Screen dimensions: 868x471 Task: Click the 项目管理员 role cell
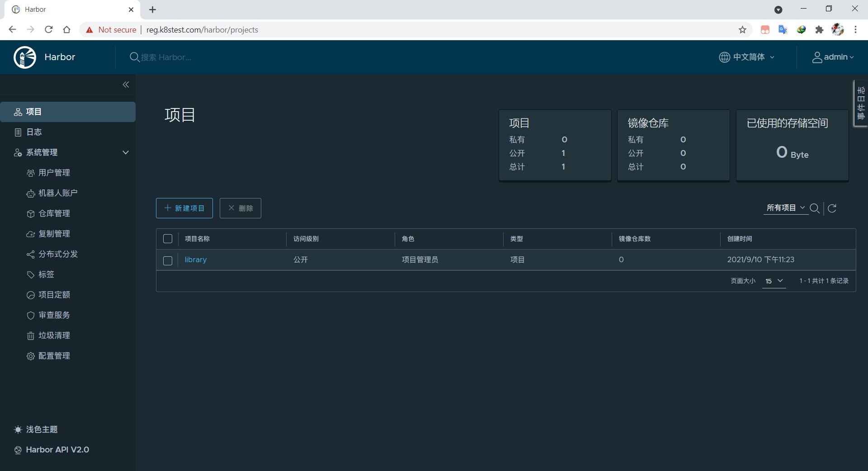(x=420, y=259)
